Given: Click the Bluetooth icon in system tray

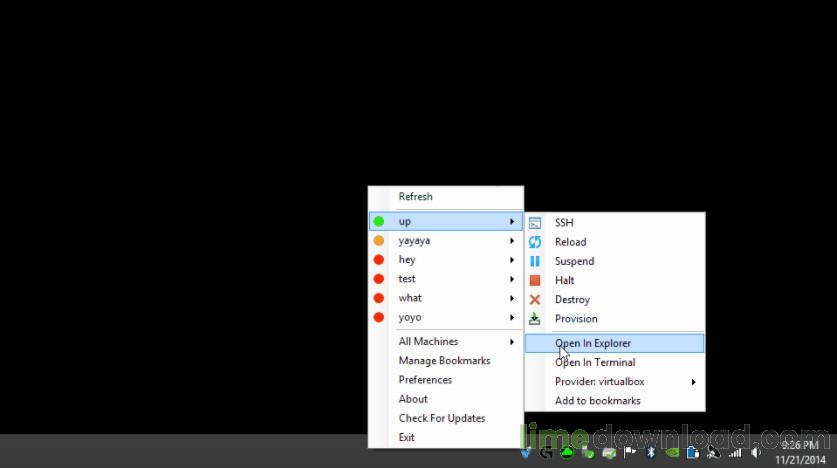Looking at the screenshot, I should click(x=651, y=453).
